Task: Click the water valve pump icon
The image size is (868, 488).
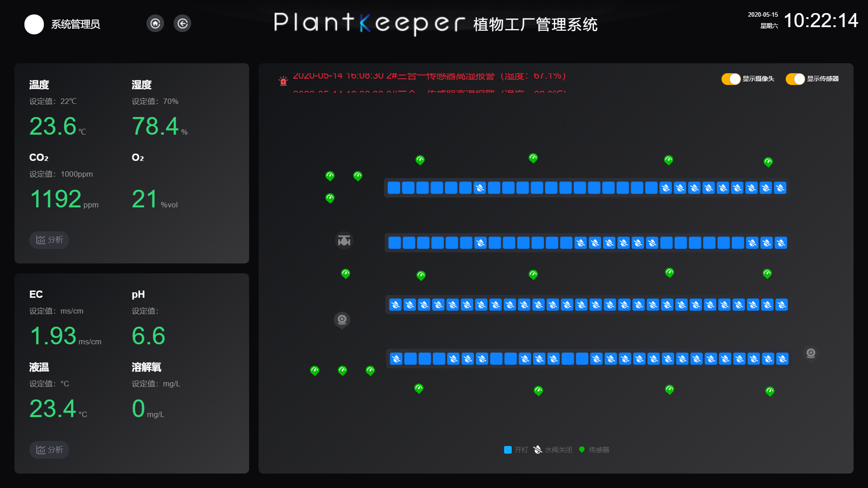Action: coord(344,241)
